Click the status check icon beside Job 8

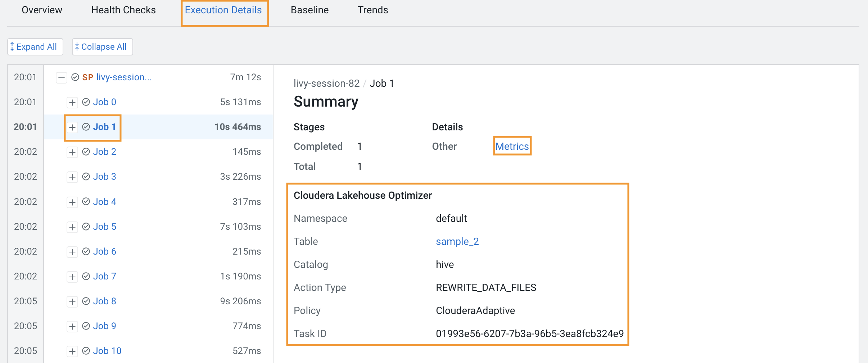coord(86,301)
